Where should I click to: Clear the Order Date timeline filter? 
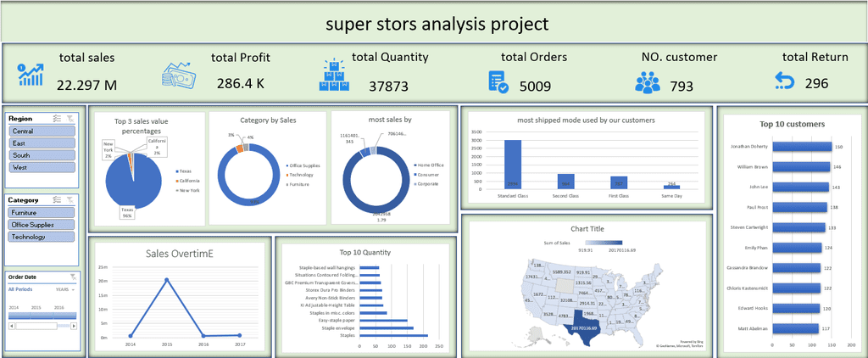[73, 277]
